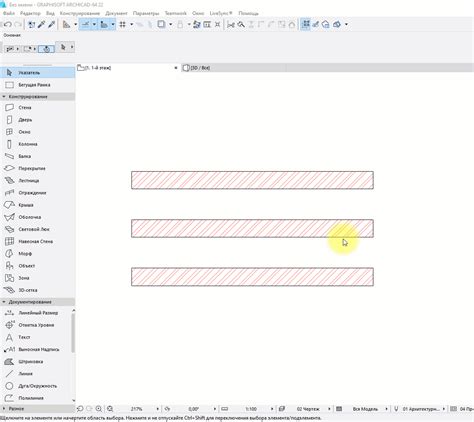Select the Окно (Window) tool in toolbox
Image resolution: width=474 pixels, height=422 pixels.
point(38,132)
